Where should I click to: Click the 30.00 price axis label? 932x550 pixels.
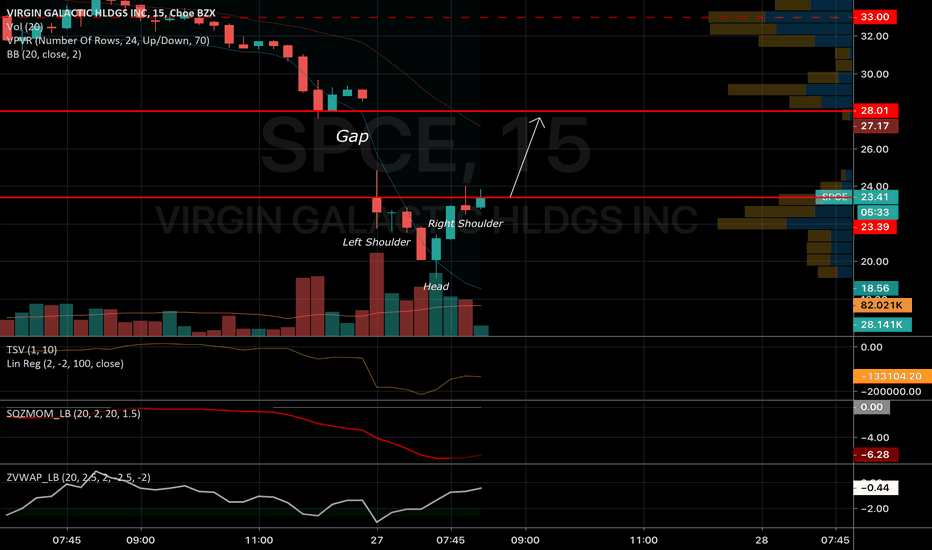pos(875,74)
